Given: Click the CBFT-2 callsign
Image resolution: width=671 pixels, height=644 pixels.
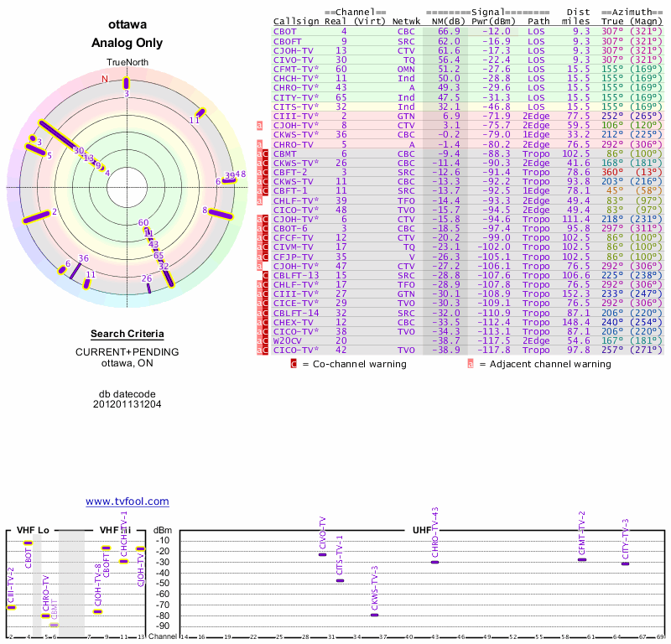Looking at the screenshot, I should click(290, 173).
